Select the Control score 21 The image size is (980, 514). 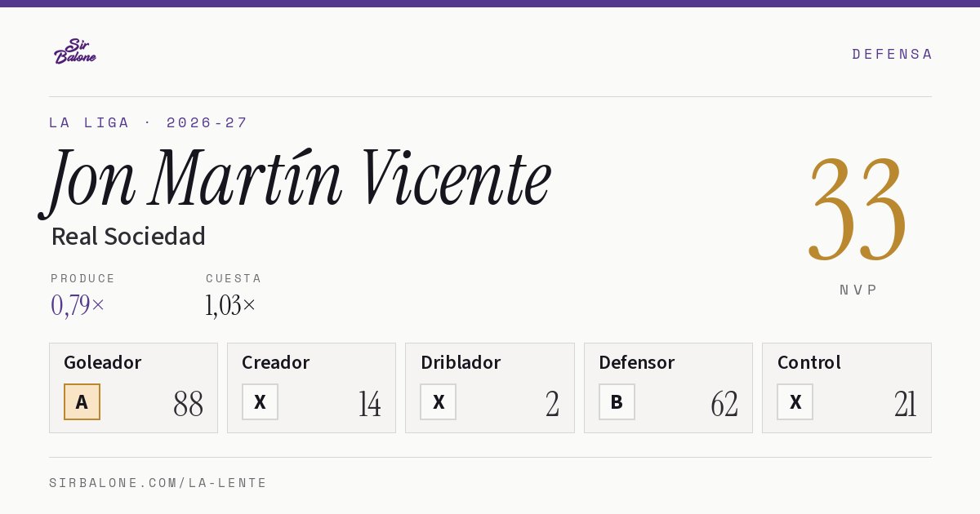[905, 404]
